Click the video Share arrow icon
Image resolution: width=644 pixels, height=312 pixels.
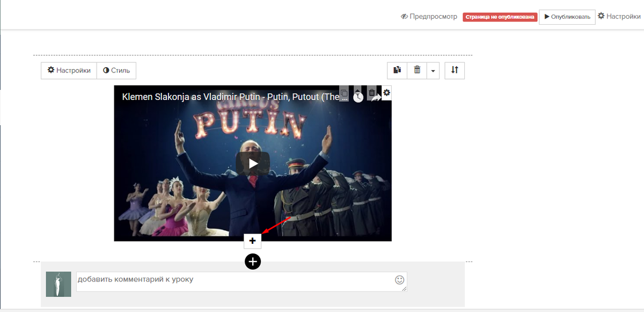click(376, 98)
